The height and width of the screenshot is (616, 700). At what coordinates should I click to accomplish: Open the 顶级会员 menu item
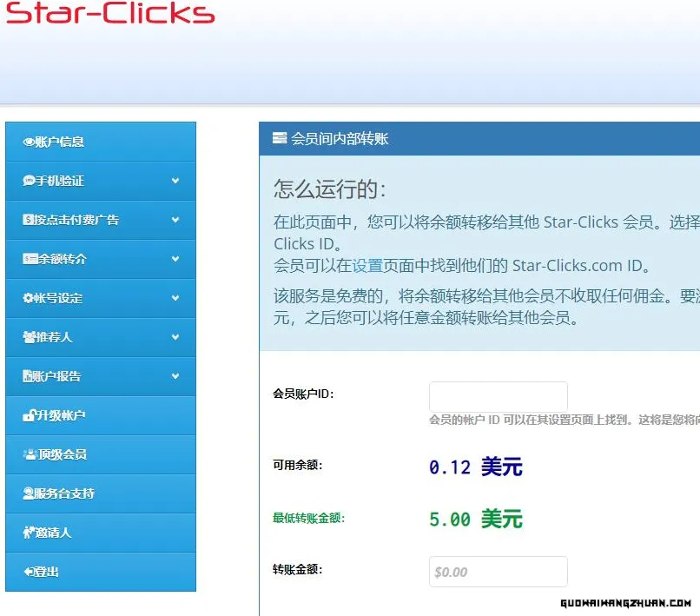pos(101,454)
